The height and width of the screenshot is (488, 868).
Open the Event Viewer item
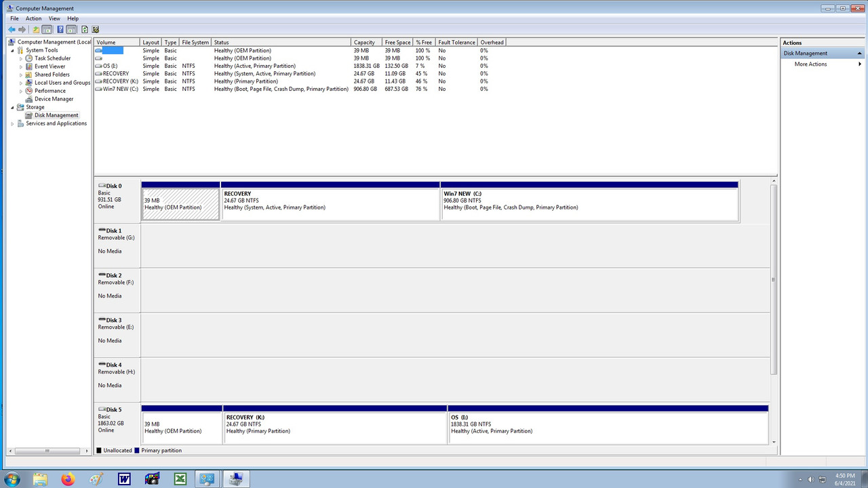point(50,66)
